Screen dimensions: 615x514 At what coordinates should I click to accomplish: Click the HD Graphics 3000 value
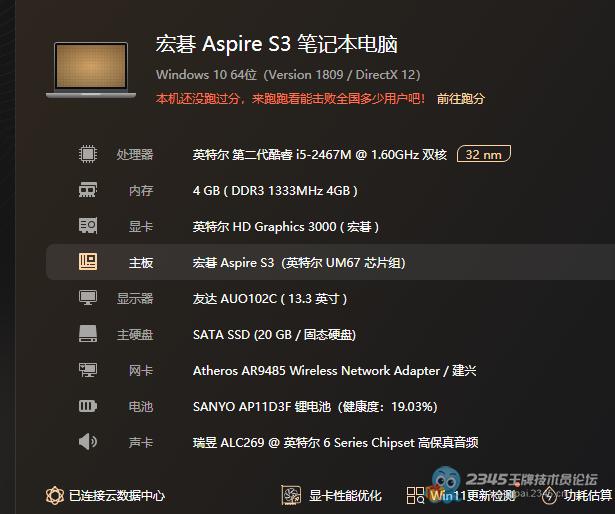coord(286,227)
